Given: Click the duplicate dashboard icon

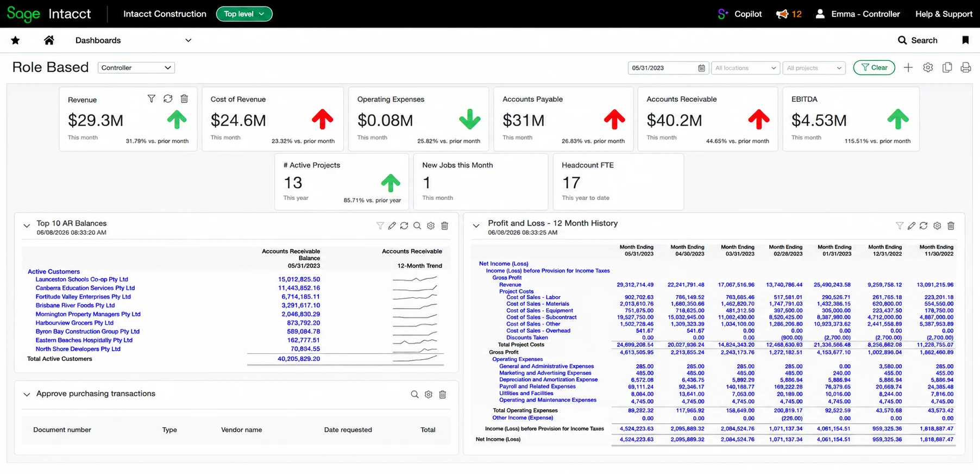Looking at the screenshot, I should pyautogui.click(x=947, y=68).
